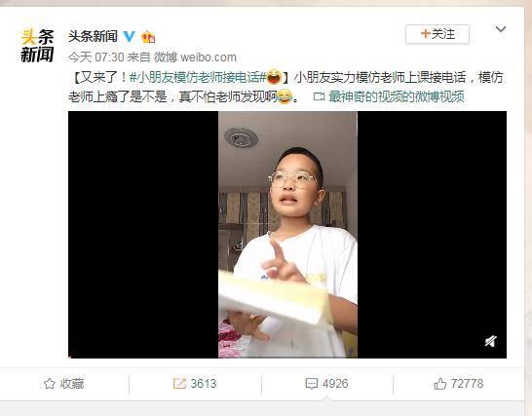Expand the post options chevron menu
This screenshot has width=532, height=416.
(x=501, y=29)
